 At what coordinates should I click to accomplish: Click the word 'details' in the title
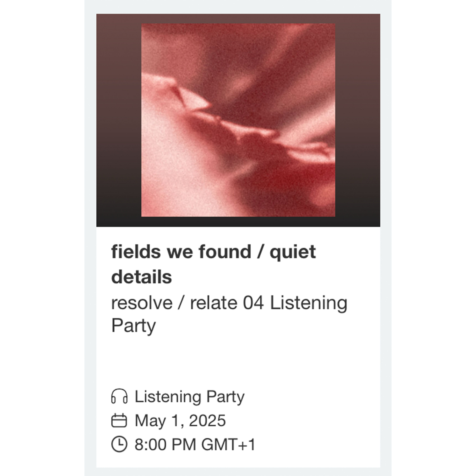(142, 277)
